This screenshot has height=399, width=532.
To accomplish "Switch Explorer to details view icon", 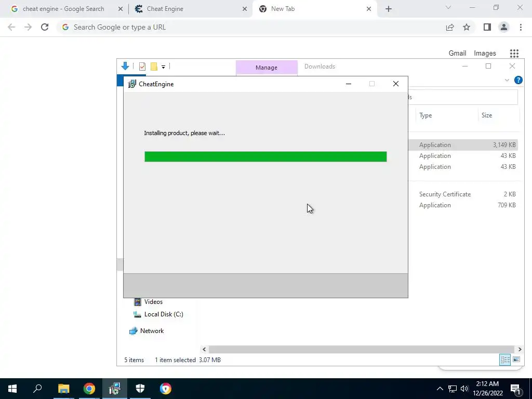I will point(505,360).
